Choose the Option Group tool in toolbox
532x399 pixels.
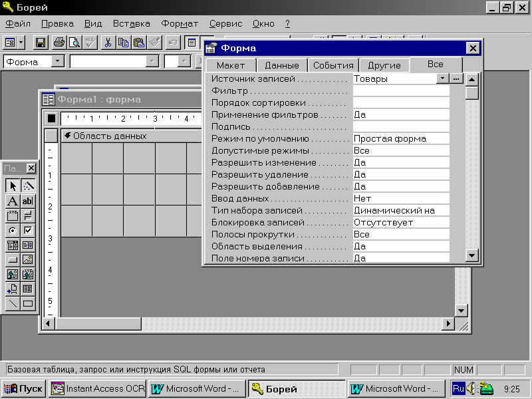(x=13, y=215)
